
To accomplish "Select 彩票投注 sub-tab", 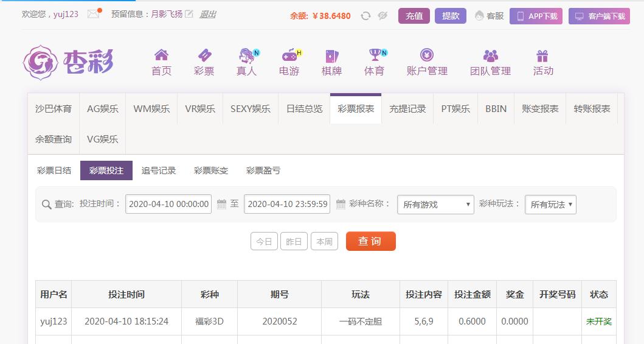I will 106,170.
